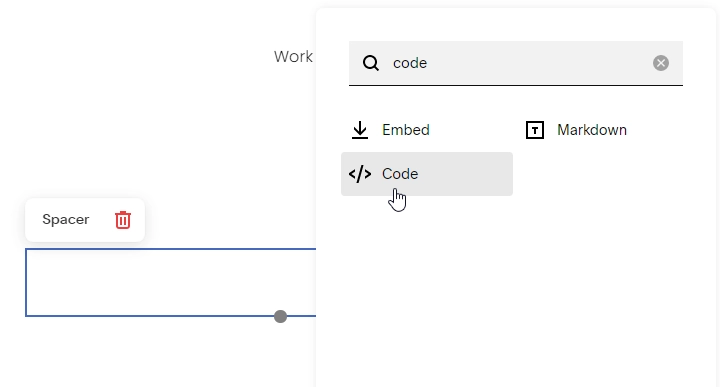Click the Embed download-arrow icon

tap(360, 130)
